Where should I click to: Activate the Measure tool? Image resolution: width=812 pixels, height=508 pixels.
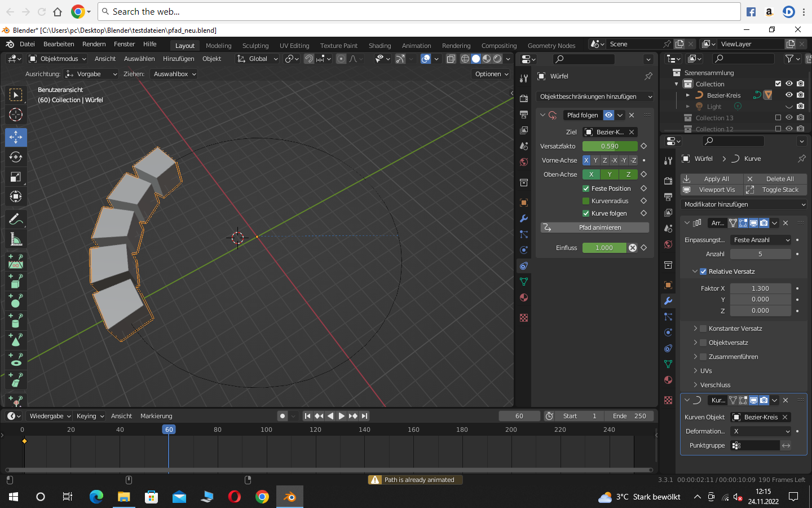click(16, 239)
